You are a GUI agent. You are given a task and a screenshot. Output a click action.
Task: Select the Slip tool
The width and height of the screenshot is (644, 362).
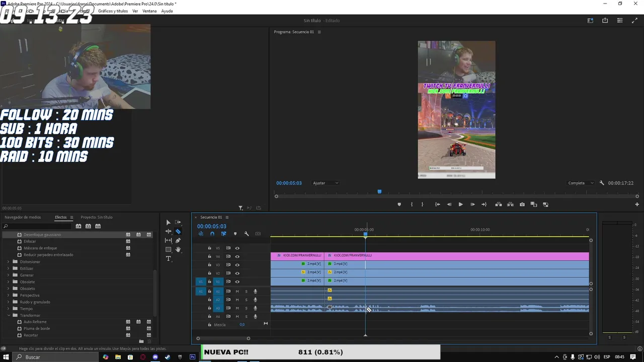[168, 240]
